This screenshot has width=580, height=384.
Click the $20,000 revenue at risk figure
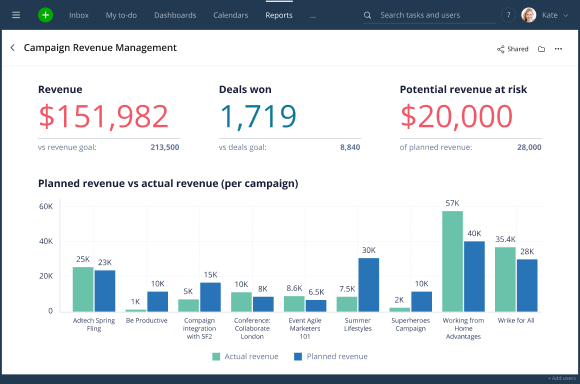tap(456, 116)
